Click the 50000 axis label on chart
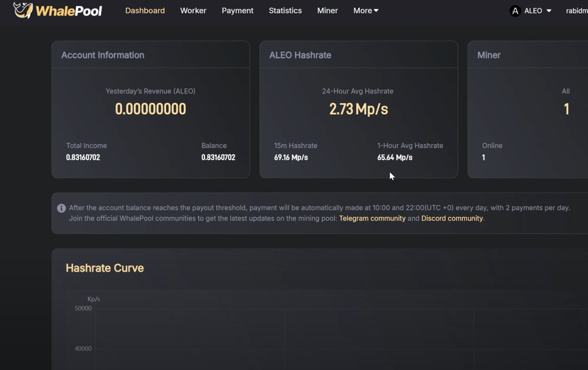 coord(83,308)
